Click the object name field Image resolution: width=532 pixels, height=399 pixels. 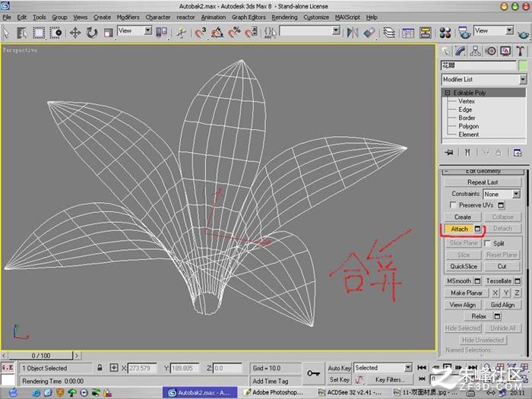click(x=478, y=66)
